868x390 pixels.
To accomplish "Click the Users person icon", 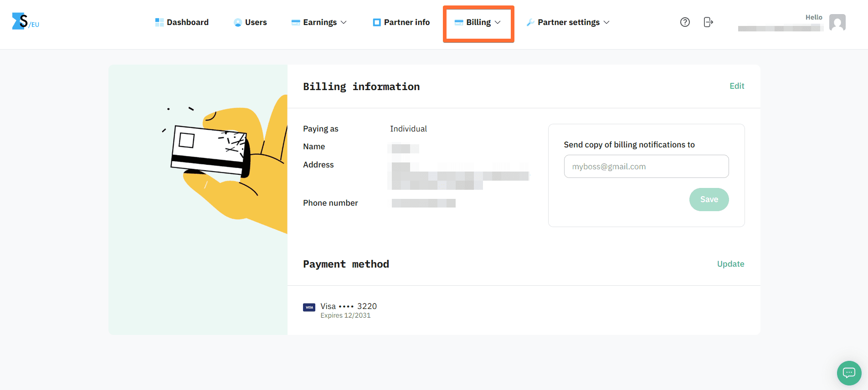I will point(237,22).
